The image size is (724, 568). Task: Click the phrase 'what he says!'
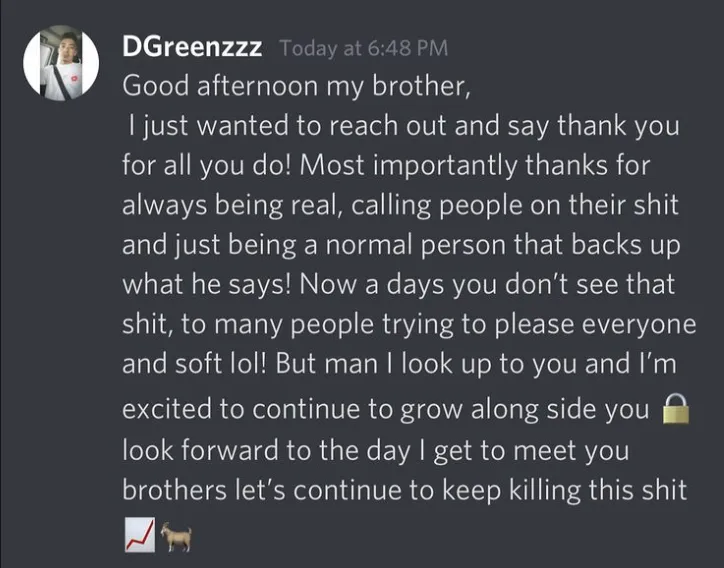click(x=207, y=284)
